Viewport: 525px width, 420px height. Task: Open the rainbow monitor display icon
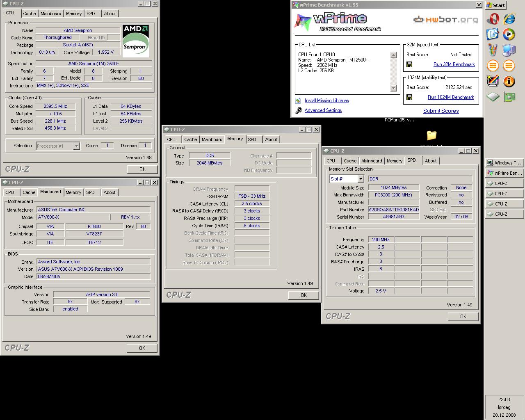[x=493, y=81]
